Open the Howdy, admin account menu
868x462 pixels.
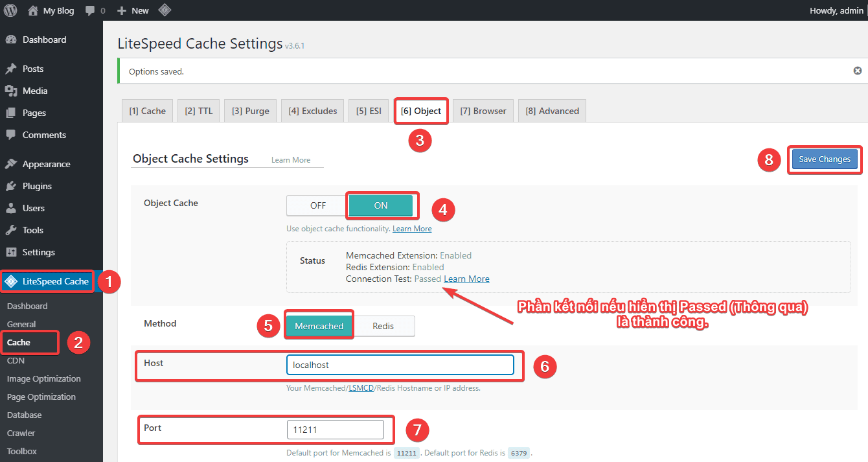tap(836, 10)
